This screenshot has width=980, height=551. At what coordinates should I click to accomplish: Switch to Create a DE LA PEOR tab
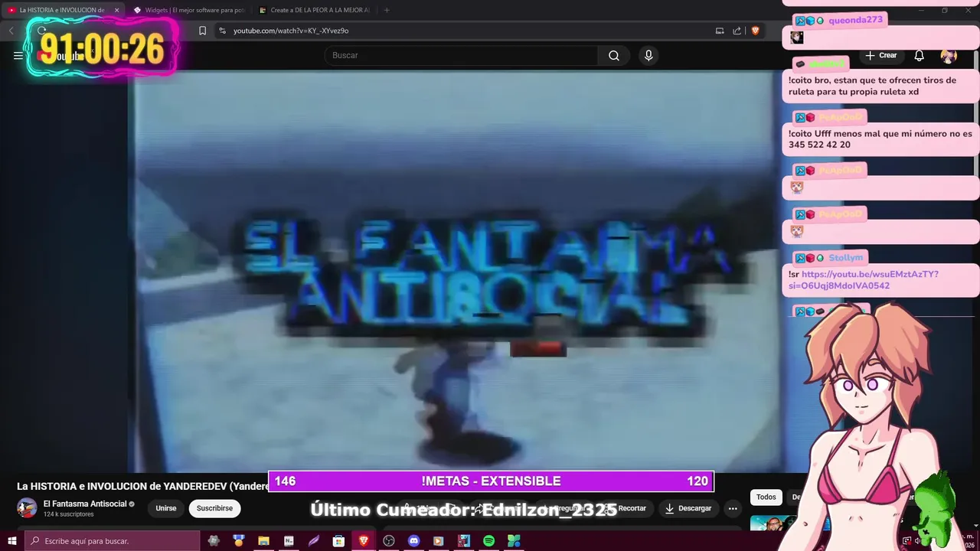tap(314, 10)
